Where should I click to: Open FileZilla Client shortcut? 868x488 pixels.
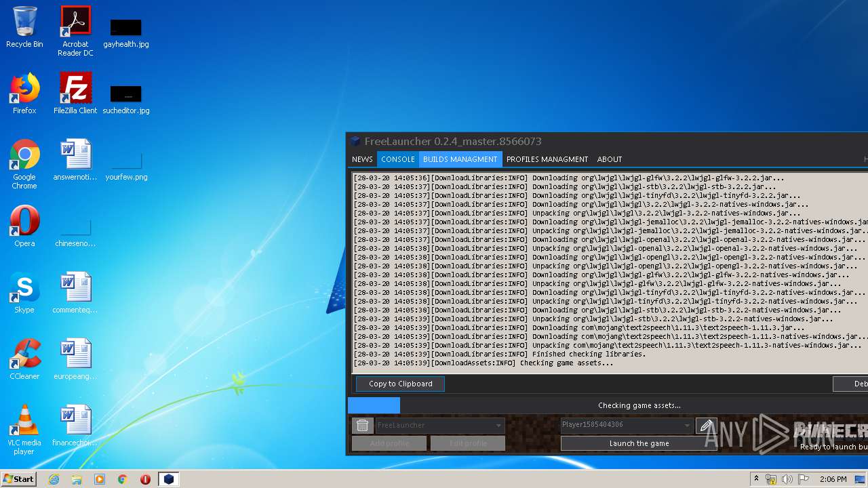pos(75,94)
